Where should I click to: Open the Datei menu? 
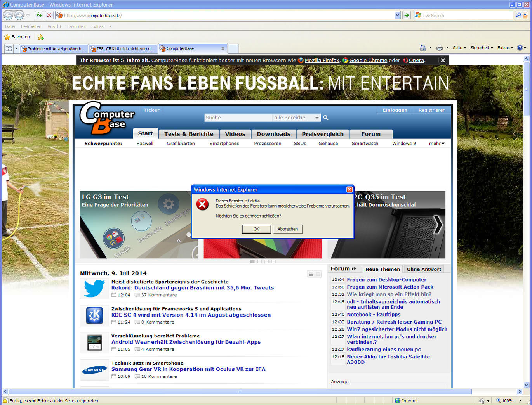coord(10,26)
